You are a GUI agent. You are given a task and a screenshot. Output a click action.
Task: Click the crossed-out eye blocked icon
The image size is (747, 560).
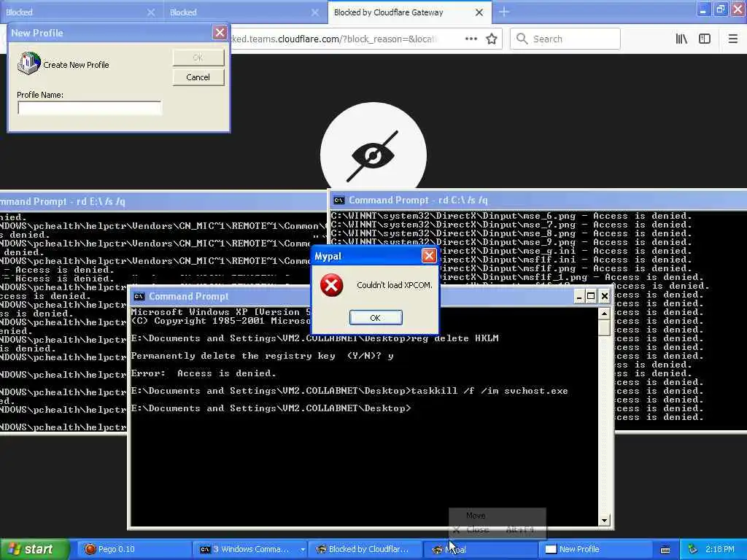click(x=373, y=155)
